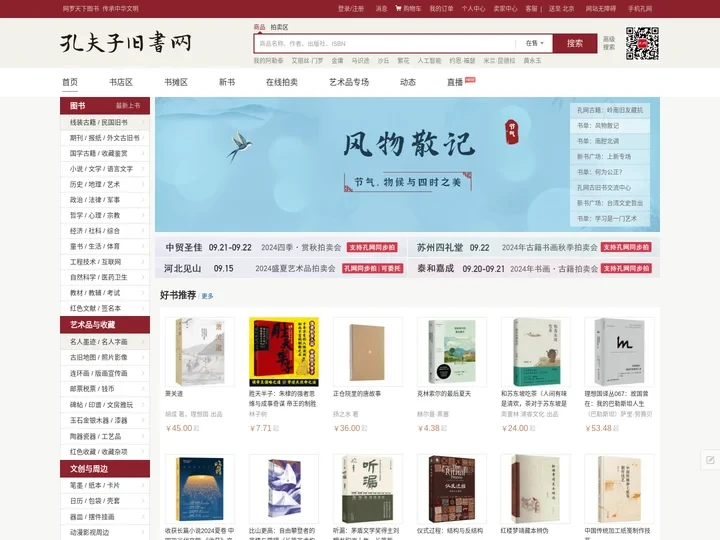Screen dimensions: 720x540
Task: Open the 风物散记 main banner
Action: coord(407,164)
